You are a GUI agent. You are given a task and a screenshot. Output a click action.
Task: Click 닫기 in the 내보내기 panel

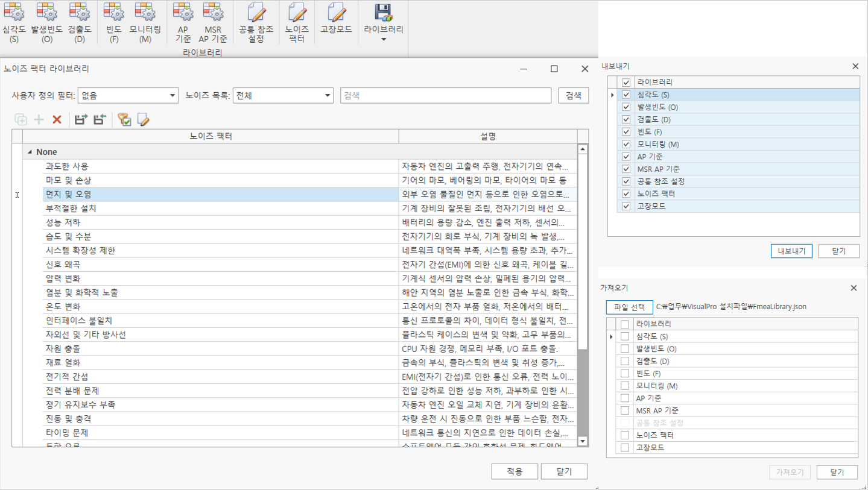click(839, 251)
